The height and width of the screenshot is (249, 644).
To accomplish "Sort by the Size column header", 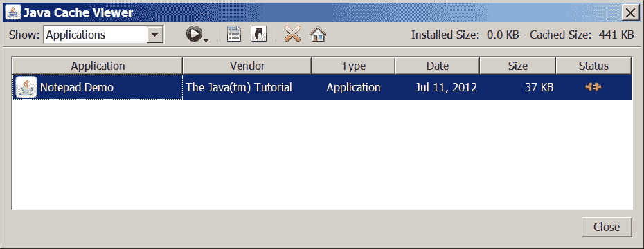I will [x=517, y=66].
